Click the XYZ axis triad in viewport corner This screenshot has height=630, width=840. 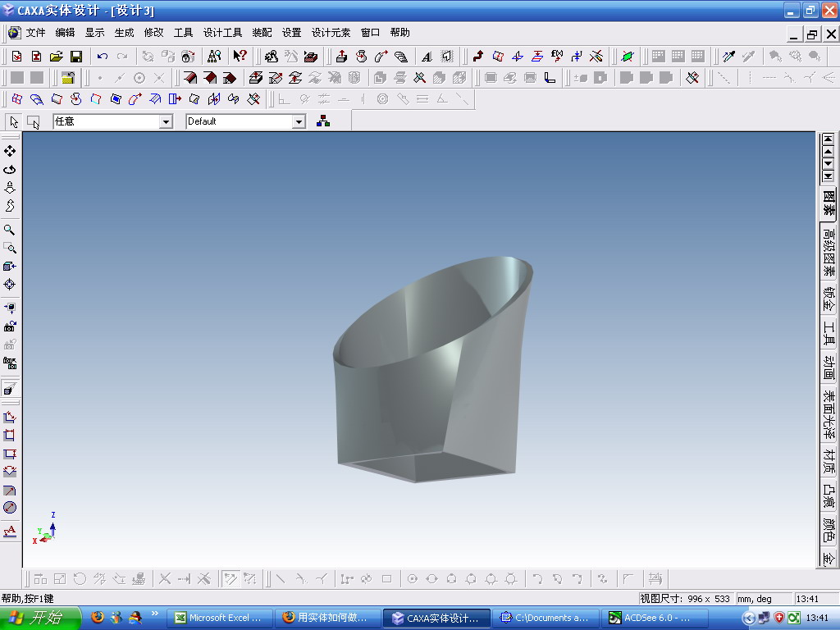click(44, 527)
